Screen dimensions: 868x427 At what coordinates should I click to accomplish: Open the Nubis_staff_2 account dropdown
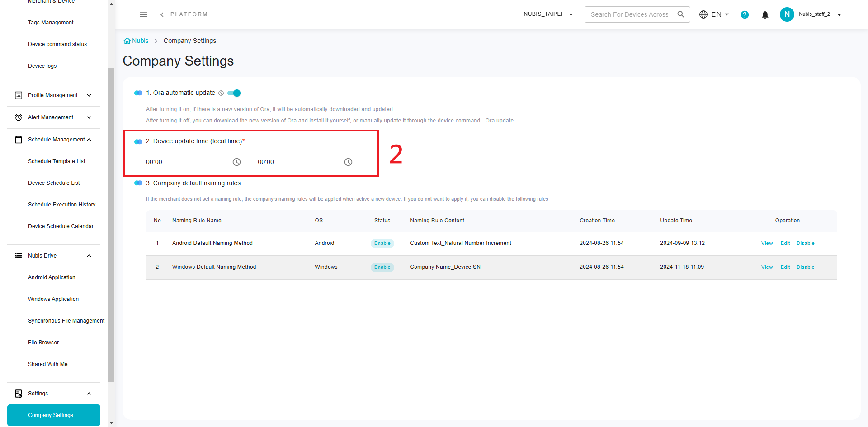click(820, 14)
